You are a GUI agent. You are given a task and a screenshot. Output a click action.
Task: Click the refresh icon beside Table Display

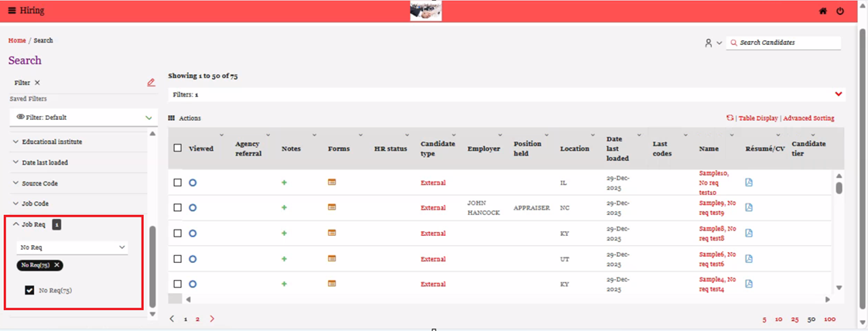(x=730, y=118)
